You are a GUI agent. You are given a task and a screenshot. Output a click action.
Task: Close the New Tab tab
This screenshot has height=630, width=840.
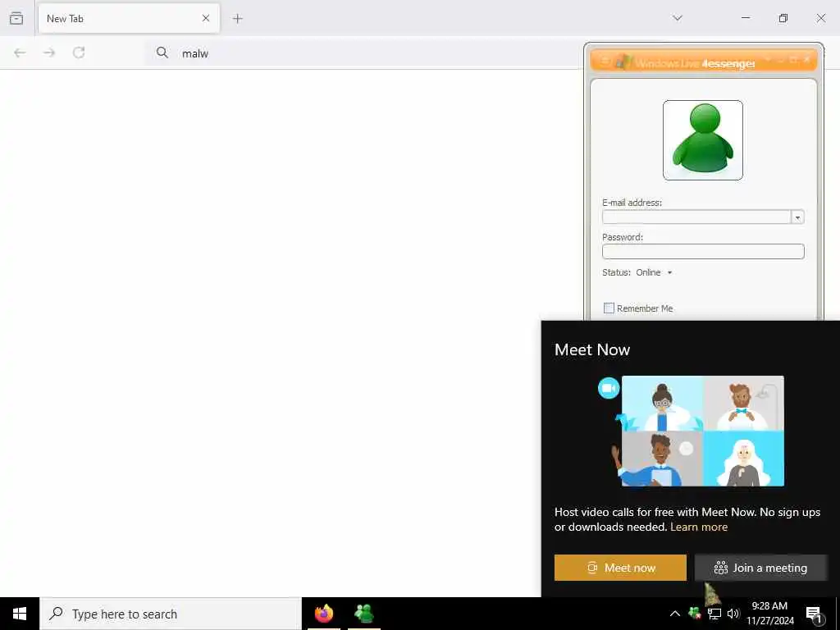(206, 18)
